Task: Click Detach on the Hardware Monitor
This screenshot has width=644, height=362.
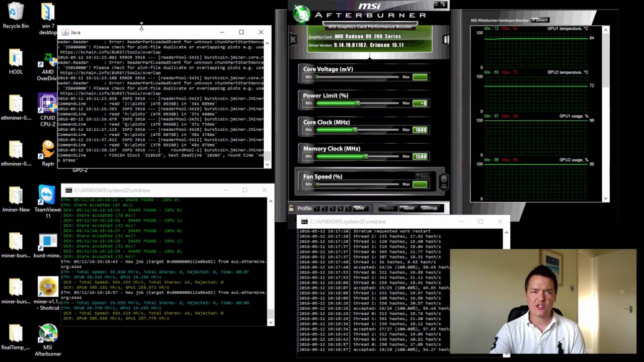Action: (540, 20)
